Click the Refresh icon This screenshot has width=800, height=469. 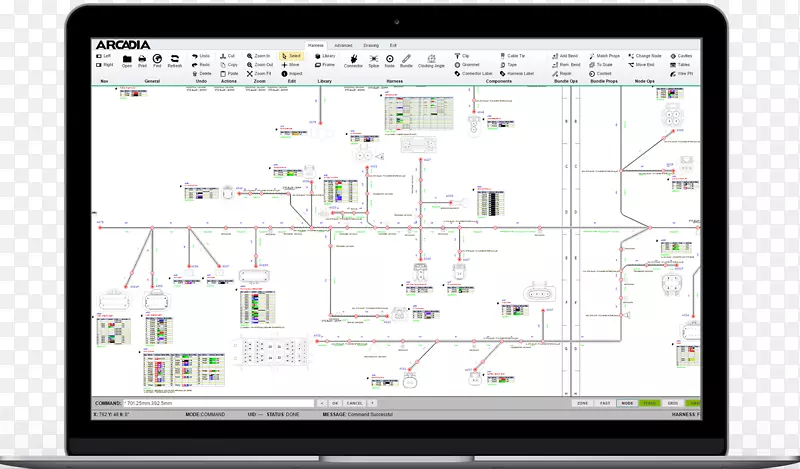pyautogui.click(x=174, y=61)
